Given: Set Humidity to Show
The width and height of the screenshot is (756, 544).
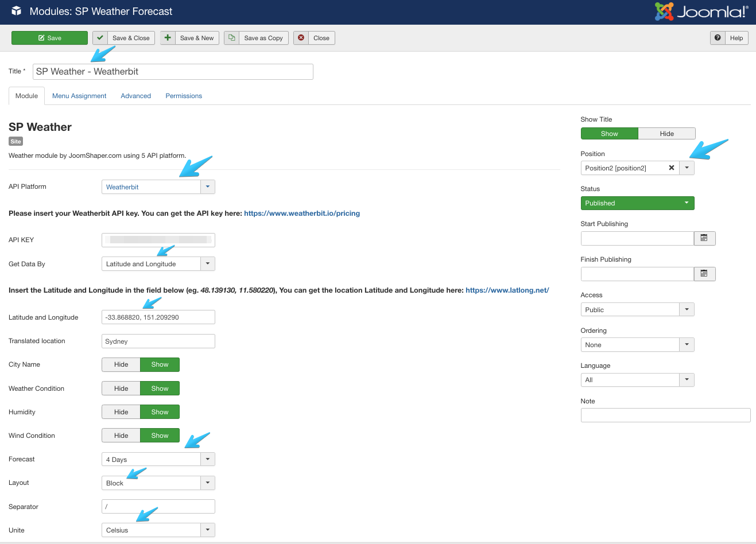Looking at the screenshot, I should pos(160,412).
